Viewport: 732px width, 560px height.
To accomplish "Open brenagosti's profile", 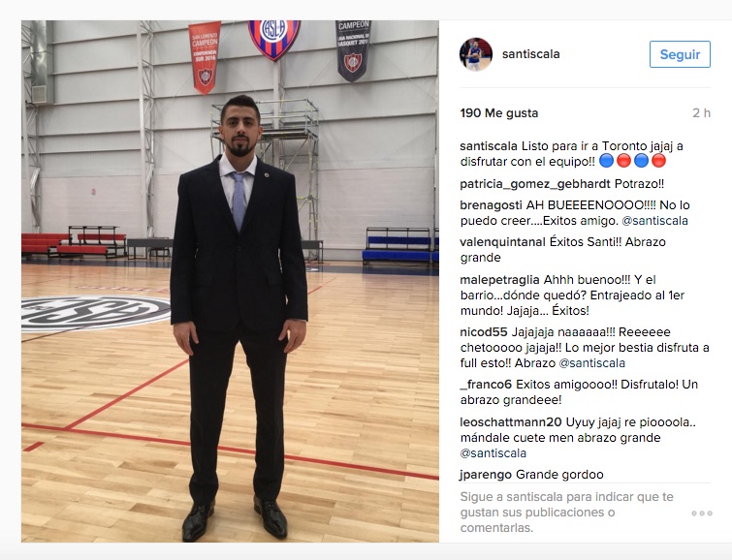I will (492, 204).
